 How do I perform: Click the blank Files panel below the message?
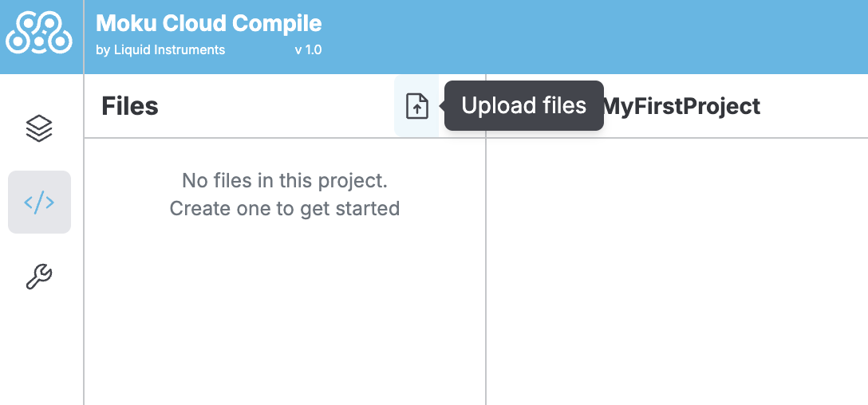pos(285,319)
